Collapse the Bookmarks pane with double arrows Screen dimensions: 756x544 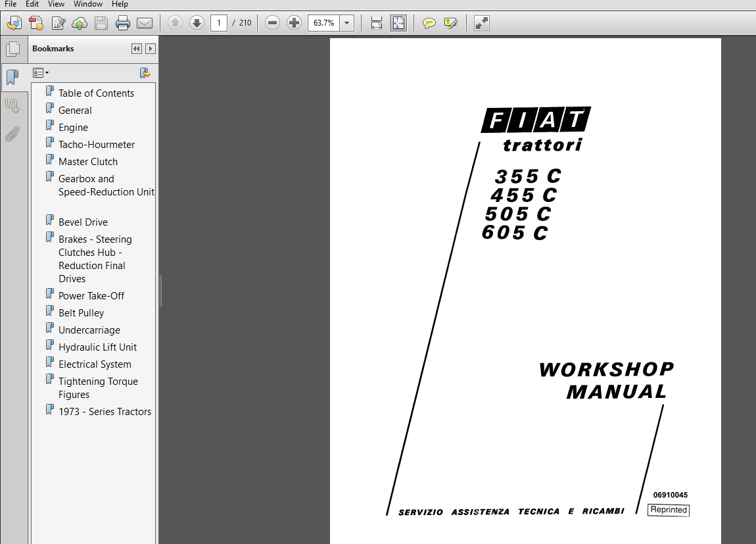[x=137, y=49]
